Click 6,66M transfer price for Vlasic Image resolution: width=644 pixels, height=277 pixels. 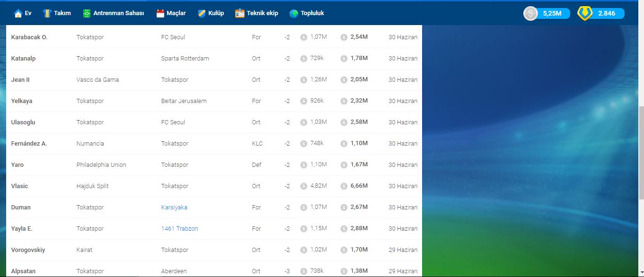pyautogui.click(x=359, y=186)
